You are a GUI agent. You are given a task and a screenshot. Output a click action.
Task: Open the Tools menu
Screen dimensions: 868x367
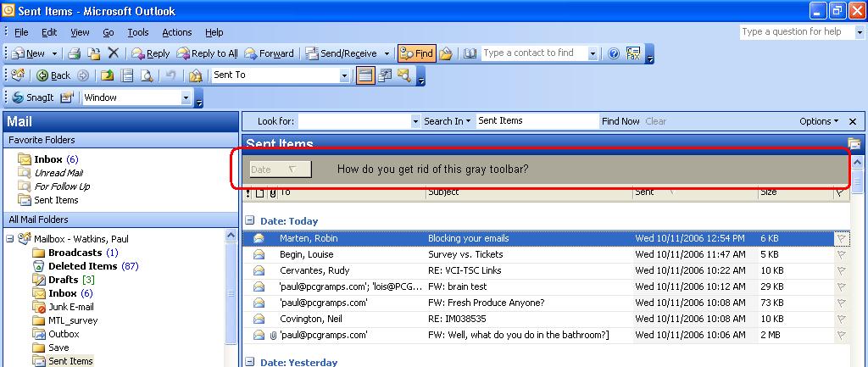(137, 32)
